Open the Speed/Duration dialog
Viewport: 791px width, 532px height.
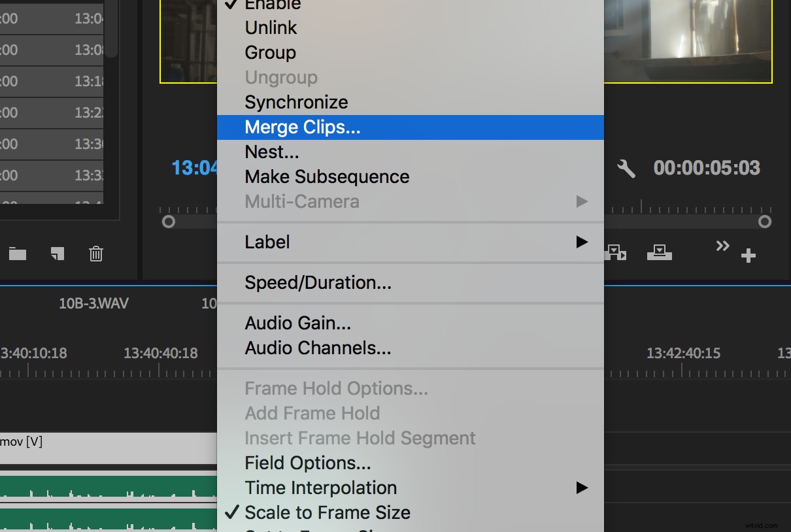point(318,282)
